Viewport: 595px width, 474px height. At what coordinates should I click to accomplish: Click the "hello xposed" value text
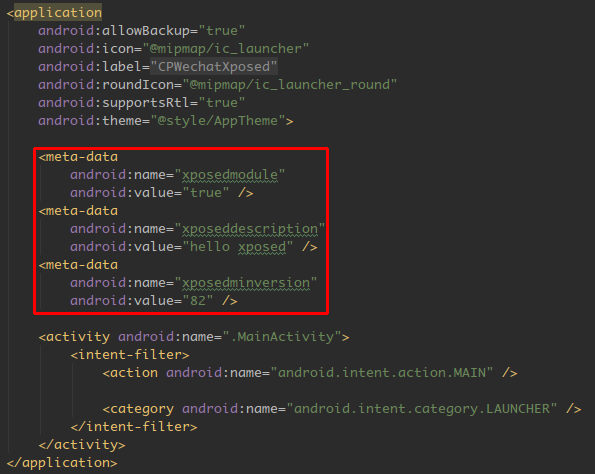tap(238, 247)
